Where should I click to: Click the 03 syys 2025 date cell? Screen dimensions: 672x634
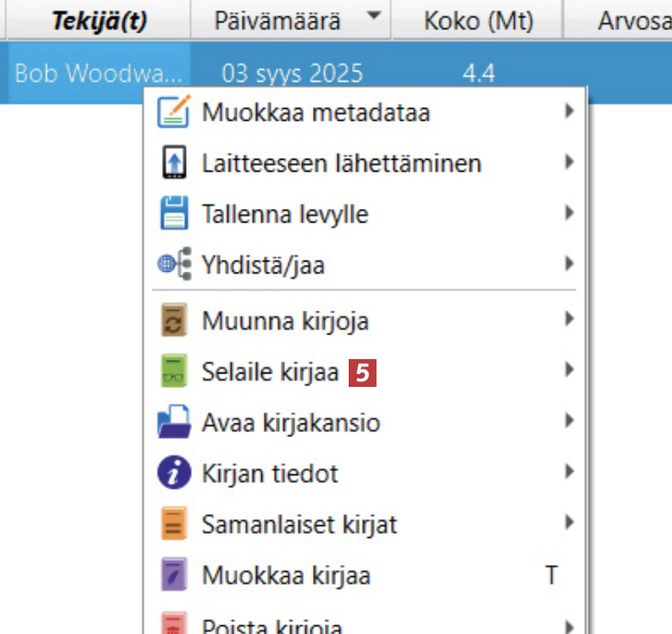click(x=292, y=73)
